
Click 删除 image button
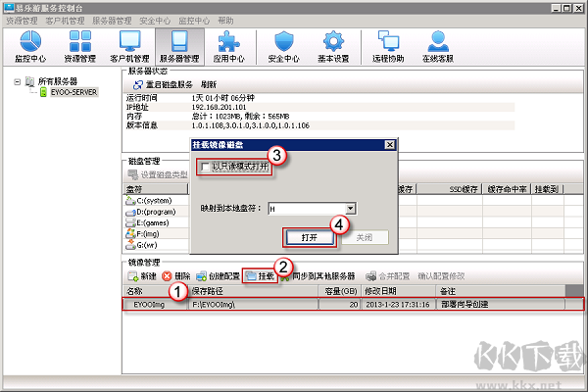pos(176,276)
